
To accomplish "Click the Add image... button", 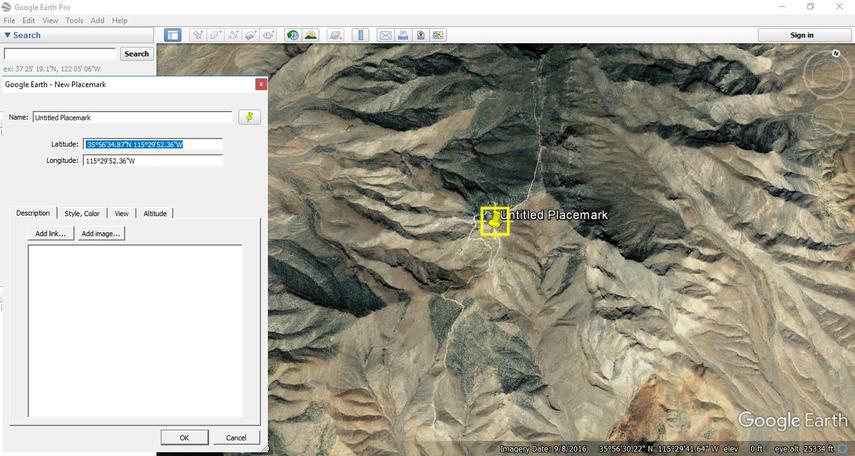I will coord(101,234).
